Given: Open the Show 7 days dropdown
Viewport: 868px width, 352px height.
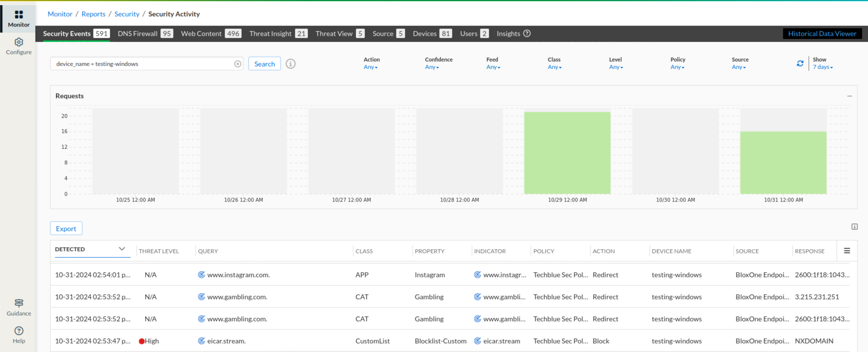Looking at the screenshot, I should point(823,67).
